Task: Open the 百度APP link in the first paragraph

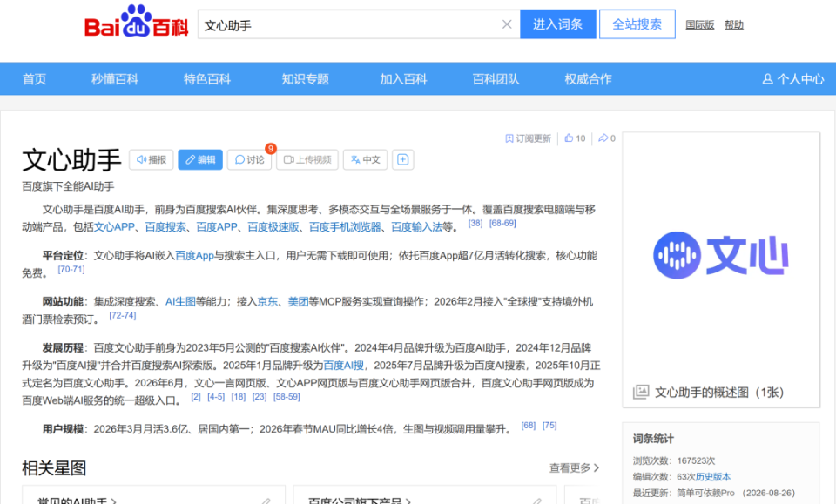Action: point(217,227)
